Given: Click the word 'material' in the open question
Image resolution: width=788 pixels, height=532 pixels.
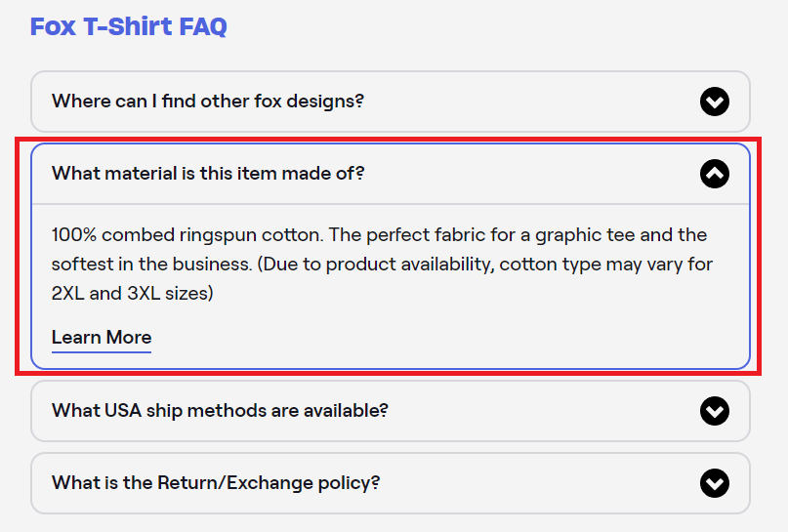Looking at the screenshot, I should (x=142, y=174).
